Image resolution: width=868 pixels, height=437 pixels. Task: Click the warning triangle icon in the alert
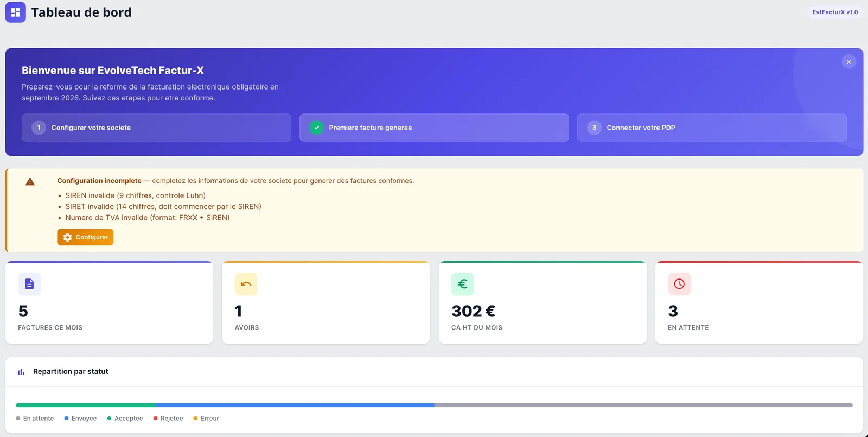[30, 182]
